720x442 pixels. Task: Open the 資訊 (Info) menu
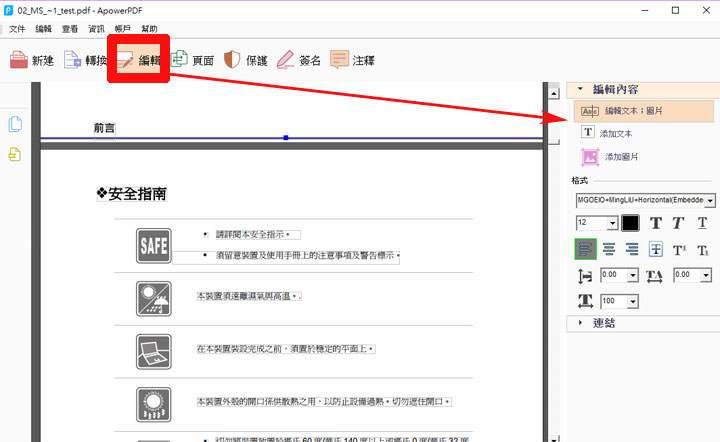96,29
